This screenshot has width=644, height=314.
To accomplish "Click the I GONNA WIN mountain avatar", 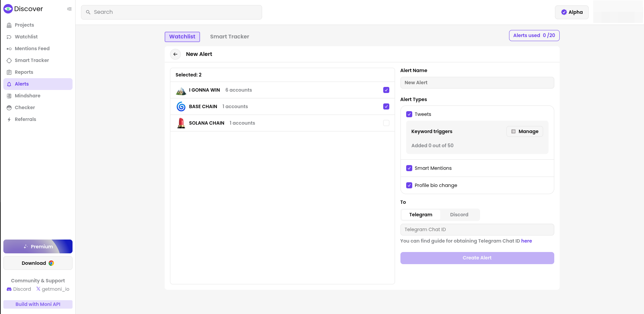I will coord(181,90).
